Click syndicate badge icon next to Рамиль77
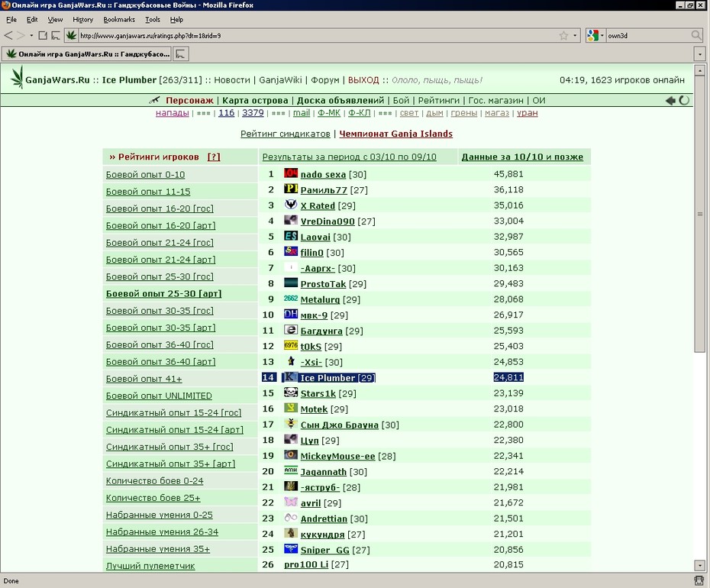710x588 pixels. click(x=291, y=189)
